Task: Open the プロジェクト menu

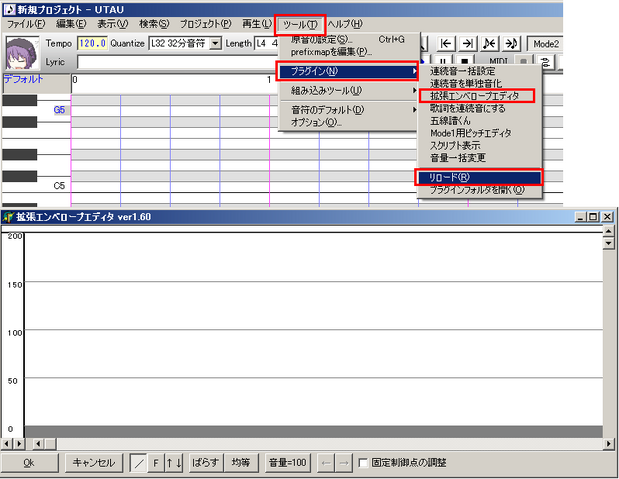Action: 206,24
